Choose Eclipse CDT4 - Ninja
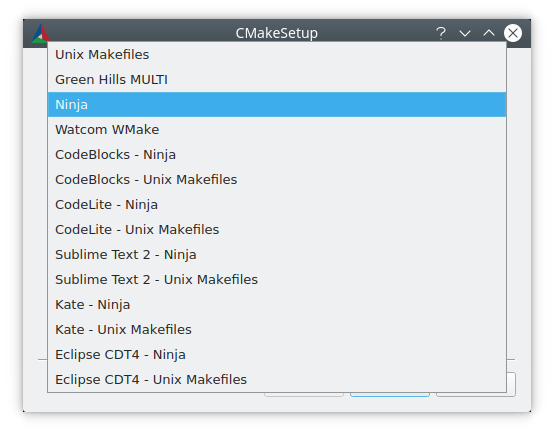Viewport: 551px width, 432px height. tap(277, 354)
